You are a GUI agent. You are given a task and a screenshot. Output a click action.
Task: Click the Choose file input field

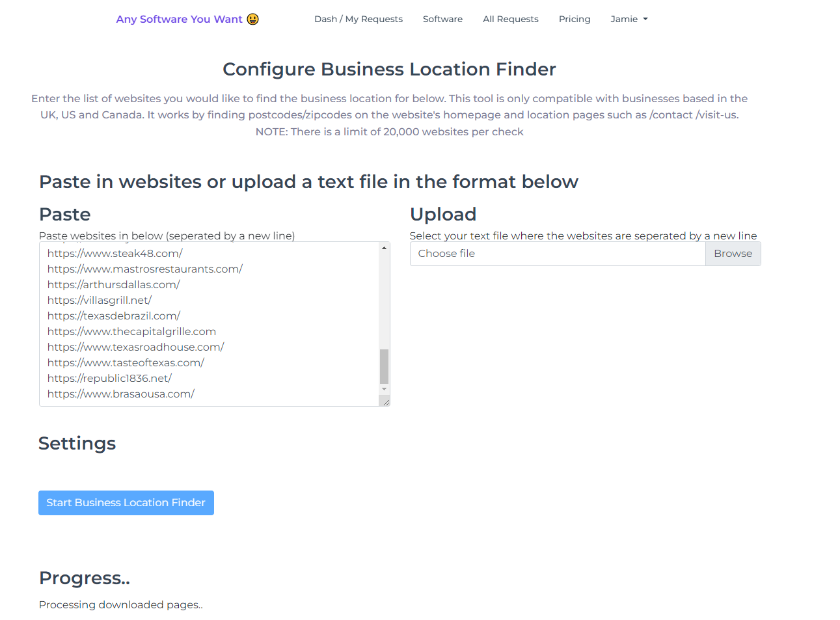point(558,254)
